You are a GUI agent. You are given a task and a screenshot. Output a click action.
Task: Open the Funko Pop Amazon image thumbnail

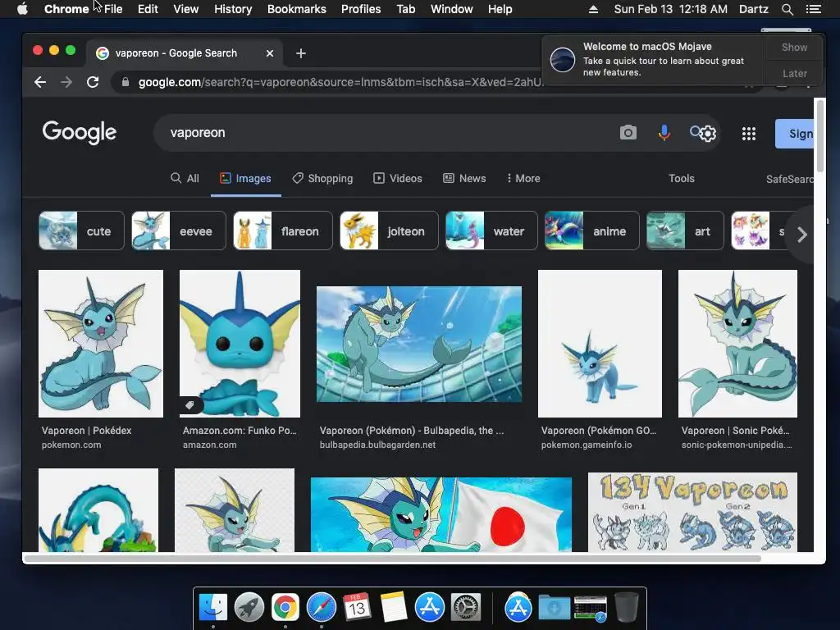point(240,344)
